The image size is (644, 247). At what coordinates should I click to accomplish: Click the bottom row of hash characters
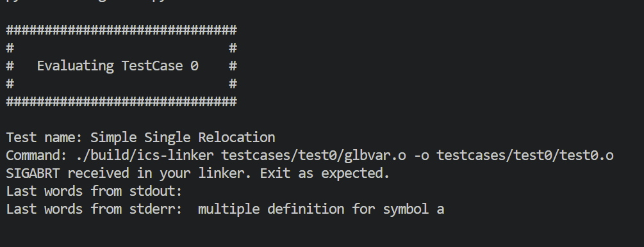click(122, 101)
